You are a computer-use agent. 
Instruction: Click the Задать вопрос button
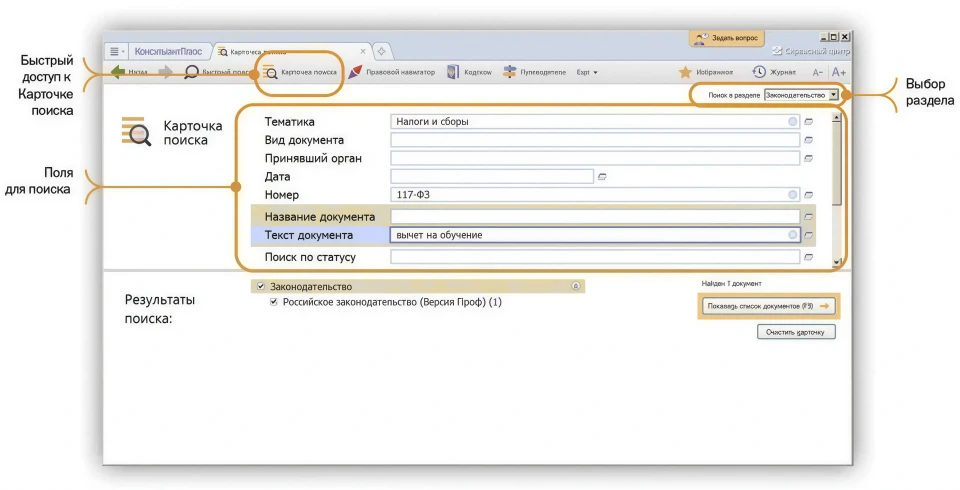(x=726, y=39)
